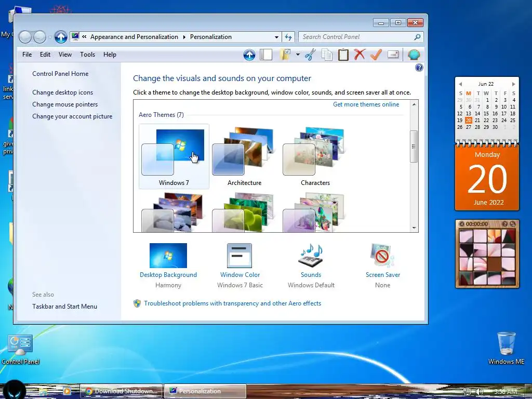The height and width of the screenshot is (399, 532).
Task: Click the puzzle gadget solve icon
Action: coord(513,224)
